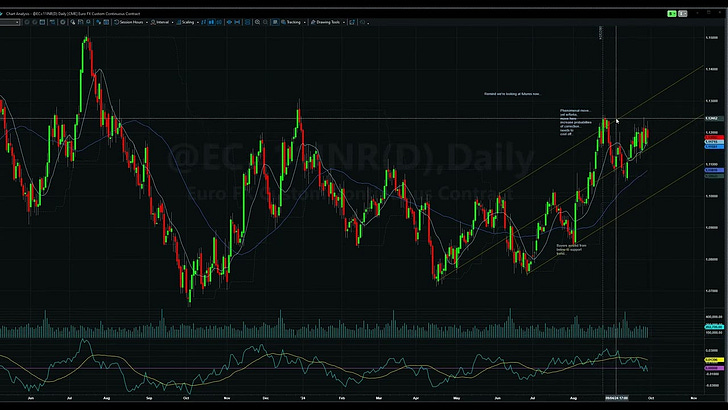Open the Drawing Tools dropdown

[x=328, y=22]
